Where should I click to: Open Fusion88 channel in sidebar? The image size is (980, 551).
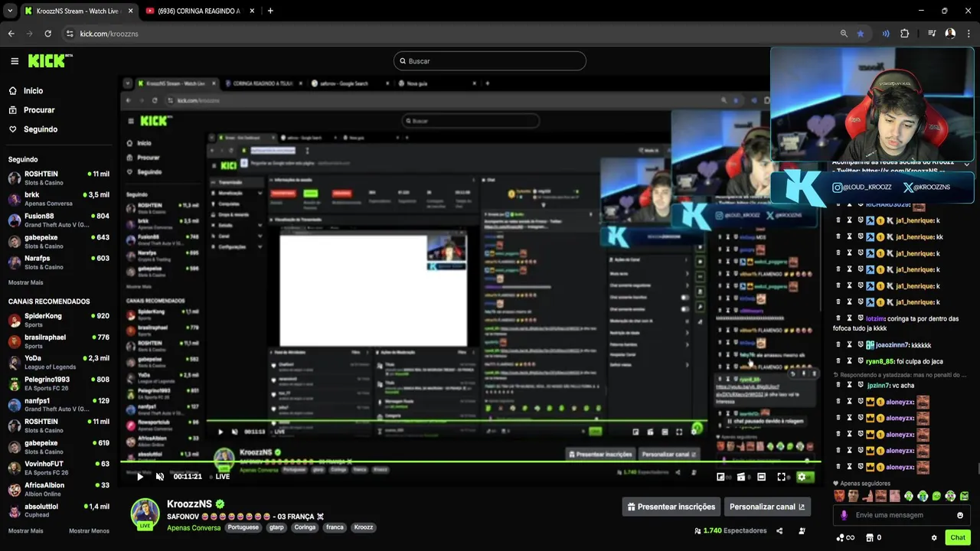pos(59,220)
